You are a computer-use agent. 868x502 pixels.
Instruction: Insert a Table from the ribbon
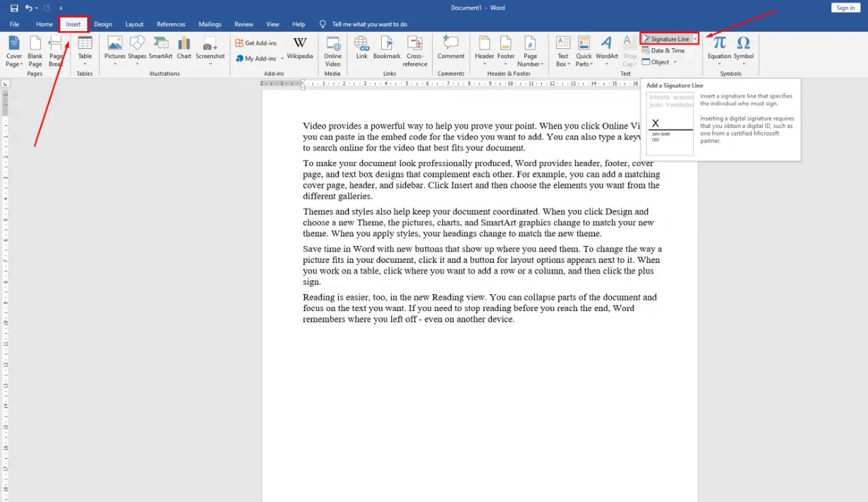click(85, 47)
